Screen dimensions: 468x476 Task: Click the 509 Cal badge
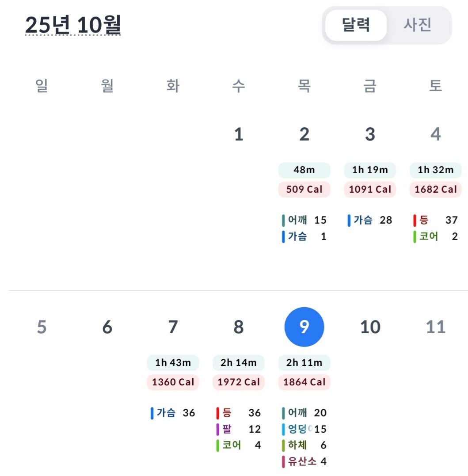pos(304,189)
